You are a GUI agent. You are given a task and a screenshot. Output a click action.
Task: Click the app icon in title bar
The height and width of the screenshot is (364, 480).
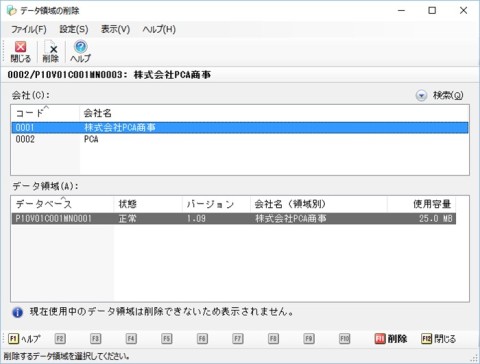(12, 11)
